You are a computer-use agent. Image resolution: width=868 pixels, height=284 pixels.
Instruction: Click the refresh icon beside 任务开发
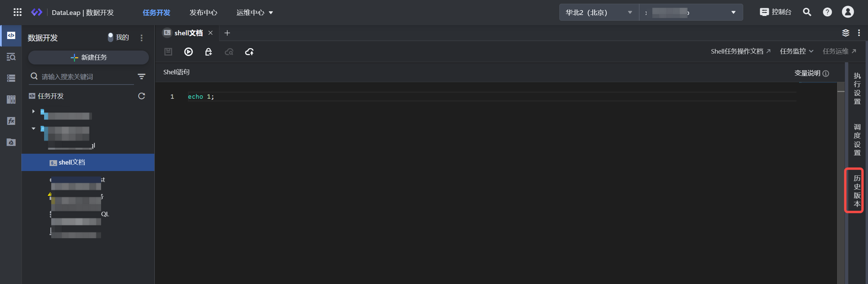coord(141,96)
